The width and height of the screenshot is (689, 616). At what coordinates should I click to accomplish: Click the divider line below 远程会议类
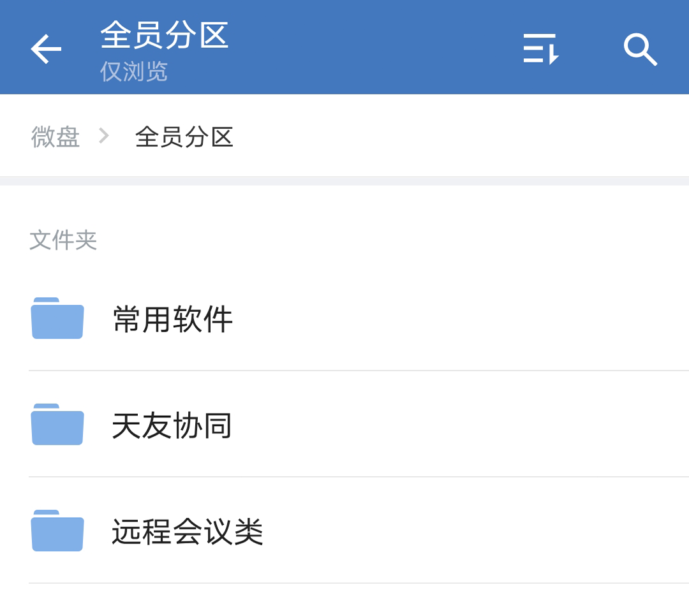pos(359,583)
